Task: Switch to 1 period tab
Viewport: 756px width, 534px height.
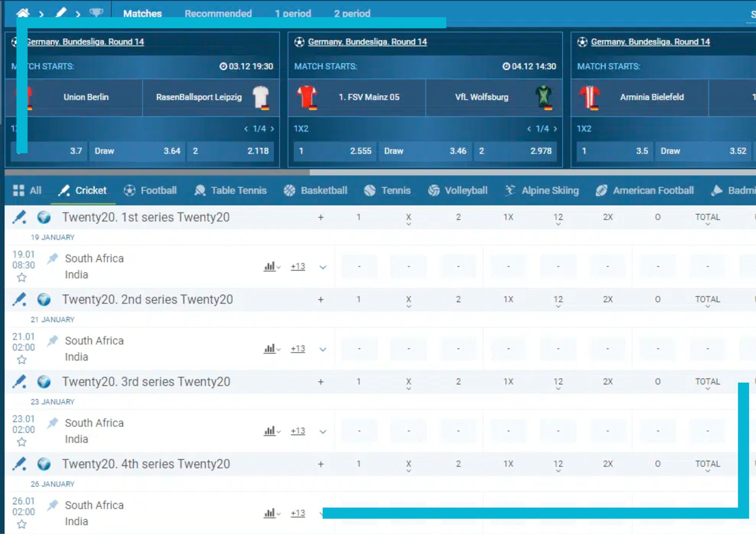Action: (x=293, y=13)
